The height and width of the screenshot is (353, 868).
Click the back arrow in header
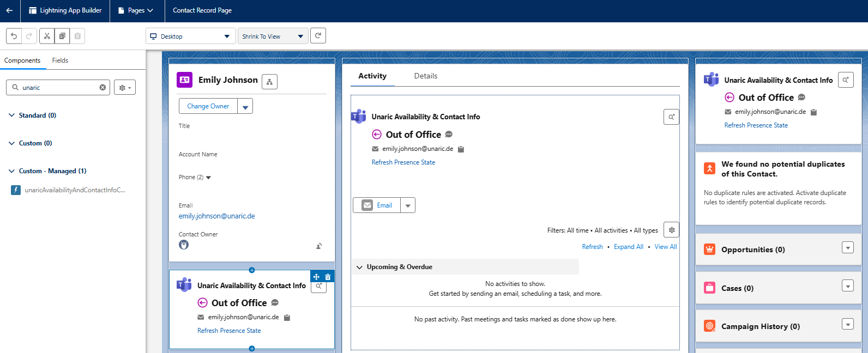click(x=9, y=10)
